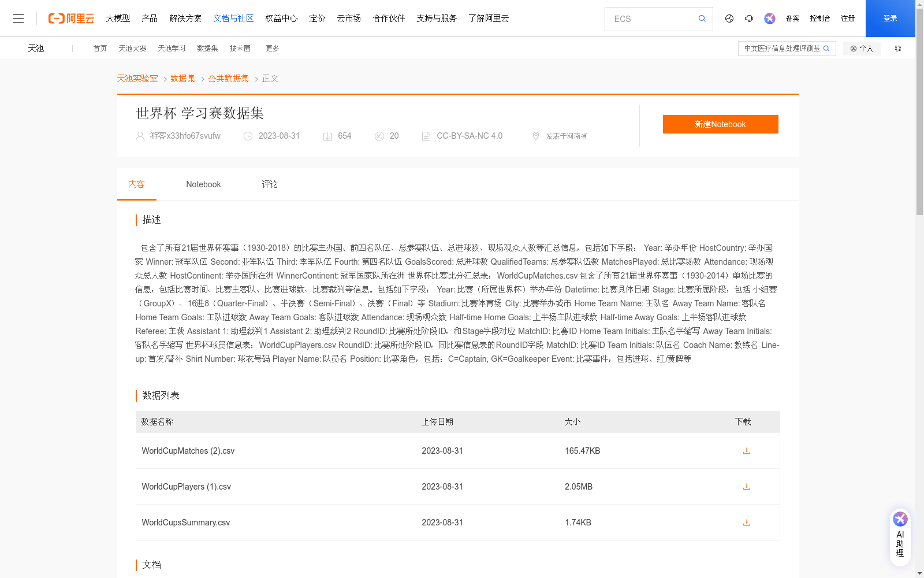Open 天池学习 in Tianchi nav
Image resolution: width=924 pixels, height=578 pixels.
(172, 49)
